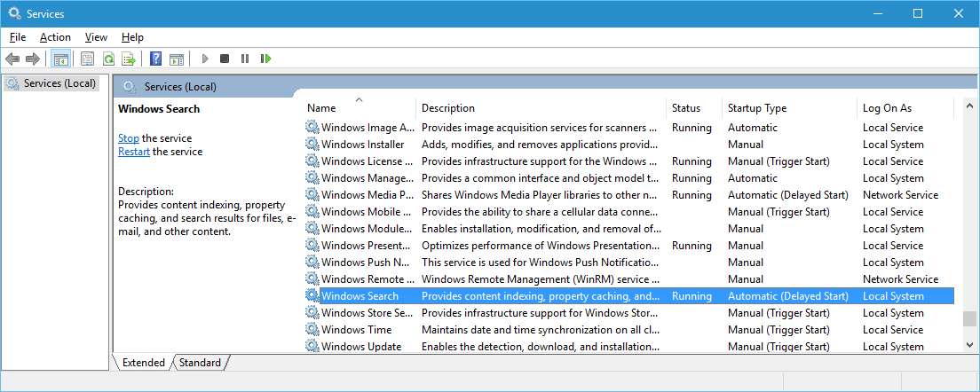This screenshot has width=980, height=392.
Task: Click the Show/Hide Console Tree toolbar icon
Action: click(x=60, y=59)
